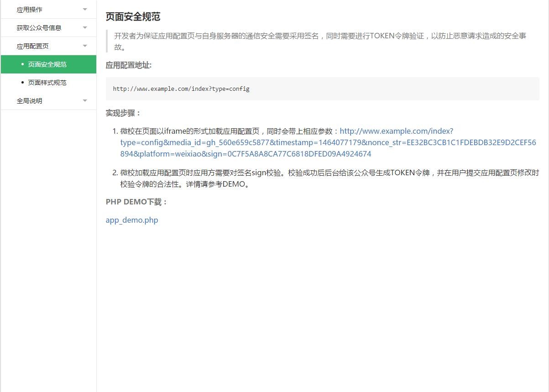Click the 实现步骤 subheading
Image resolution: width=549 pixels, height=392 pixels.
(124, 113)
